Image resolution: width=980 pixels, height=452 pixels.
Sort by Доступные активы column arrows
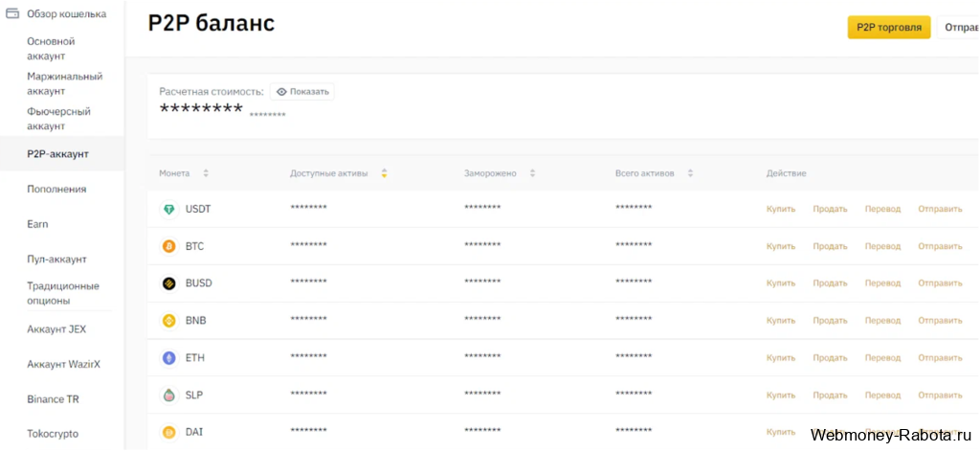[385, 173]
